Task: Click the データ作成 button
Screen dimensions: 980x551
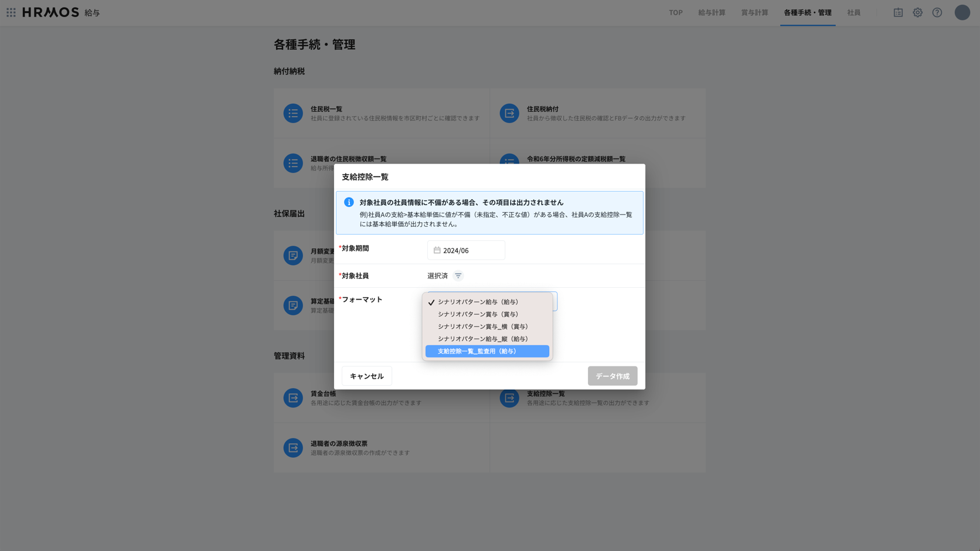Action: click(x=612, y=376)
